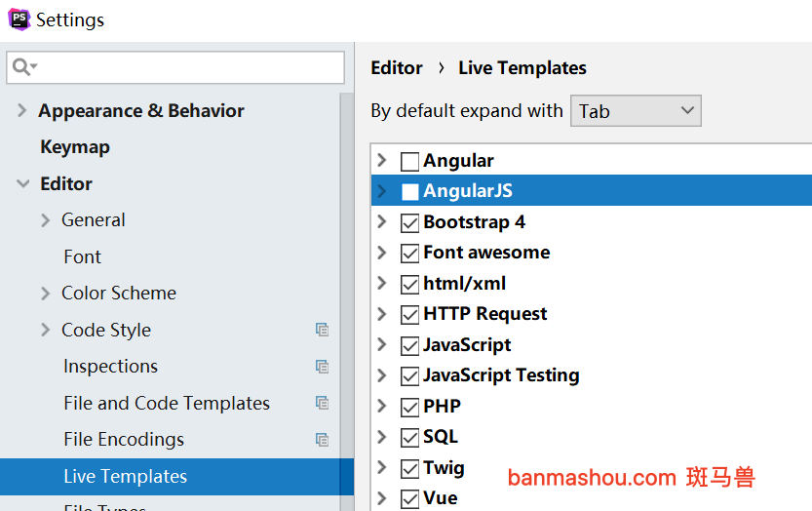Screen dimensions: 812x511
Task: Click the project-level icon beside File and Code Templates
Action: [x=322, y=403]
